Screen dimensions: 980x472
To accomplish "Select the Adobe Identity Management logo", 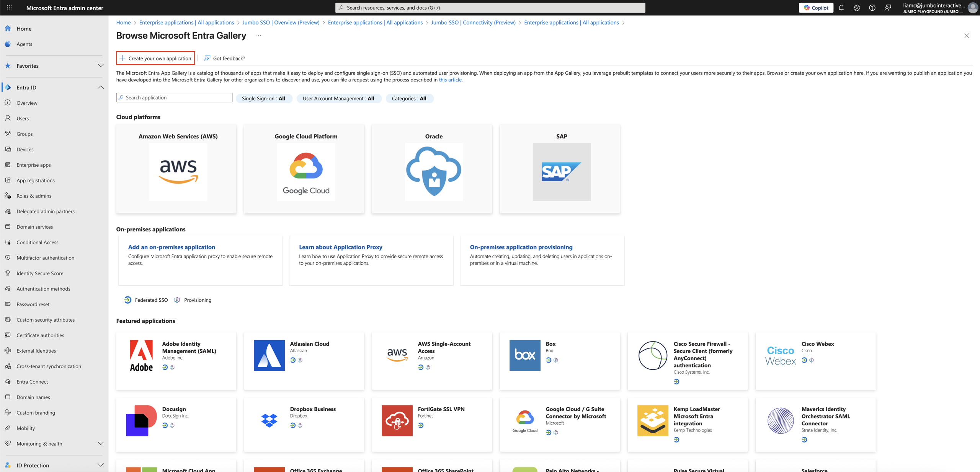I will pyautogui.click(x=141, y=355).
